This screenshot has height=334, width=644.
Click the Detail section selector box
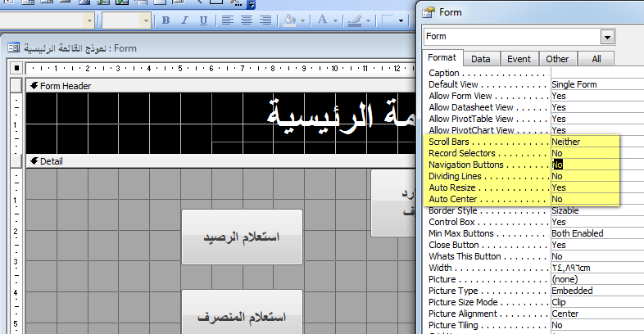(x=16, y=161)
